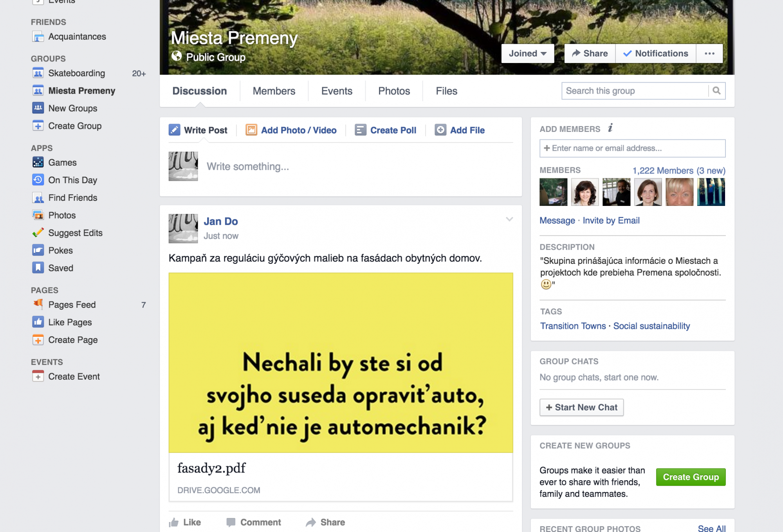Open the Transition Towns tag link

tap(573, 326)
